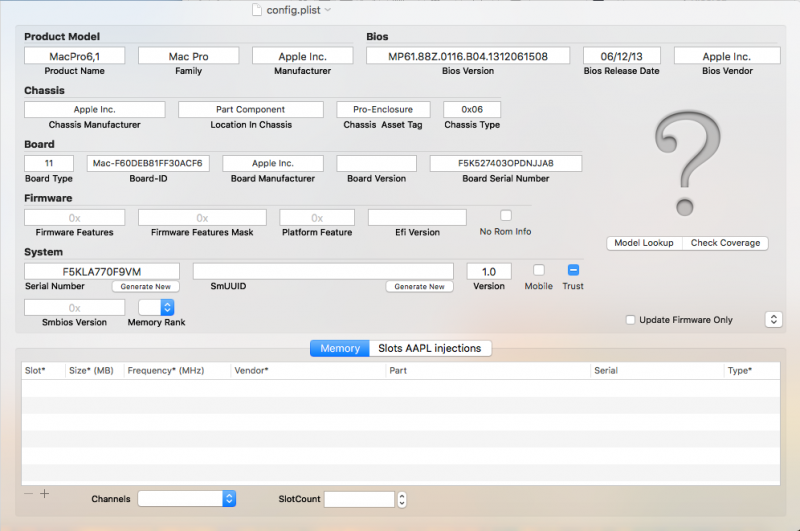Click the Bios Vendor field
This screenshot has width=800, height=531.
coord(727,56)
